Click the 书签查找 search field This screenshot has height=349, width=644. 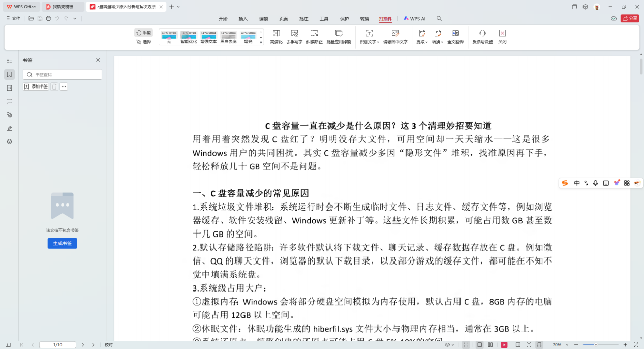[x=63, y=74]
